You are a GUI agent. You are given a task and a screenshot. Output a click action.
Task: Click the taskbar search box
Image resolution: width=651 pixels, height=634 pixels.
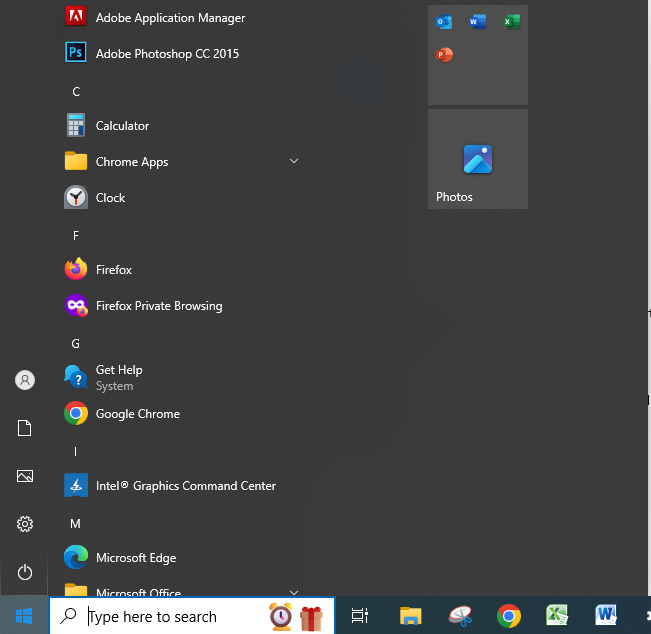[x=192, y=616]
